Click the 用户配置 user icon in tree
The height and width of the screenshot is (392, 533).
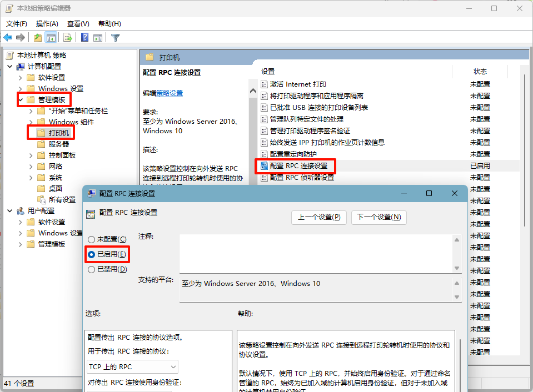click(x=21, y=211)
